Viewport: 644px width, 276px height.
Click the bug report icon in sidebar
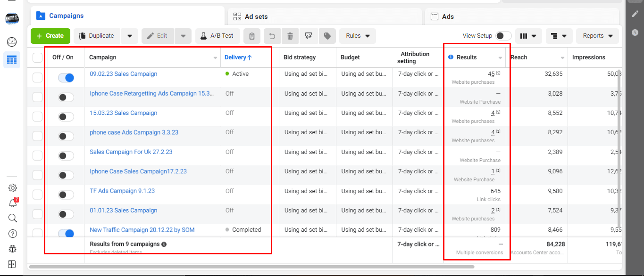tap(13, 249)
